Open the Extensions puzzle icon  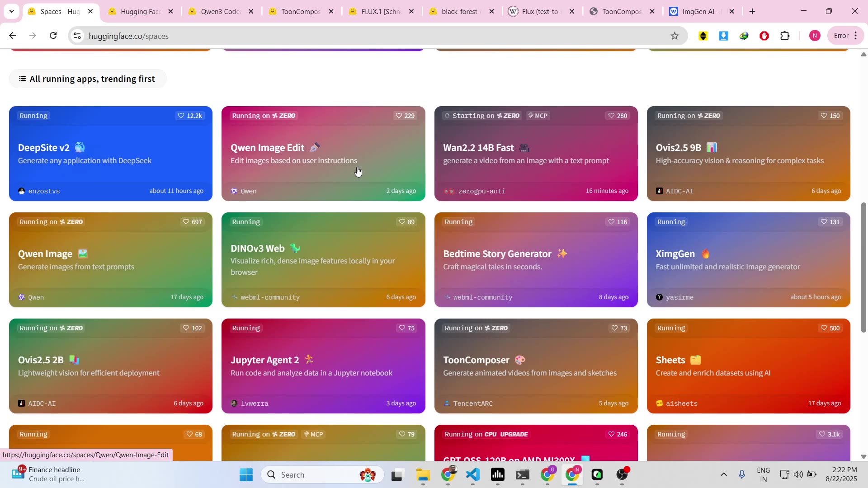785,36
